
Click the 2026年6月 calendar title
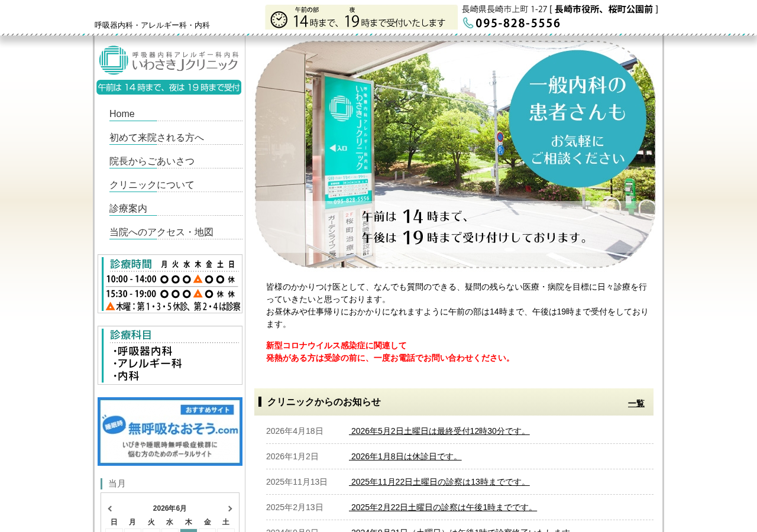click(170, 508)
